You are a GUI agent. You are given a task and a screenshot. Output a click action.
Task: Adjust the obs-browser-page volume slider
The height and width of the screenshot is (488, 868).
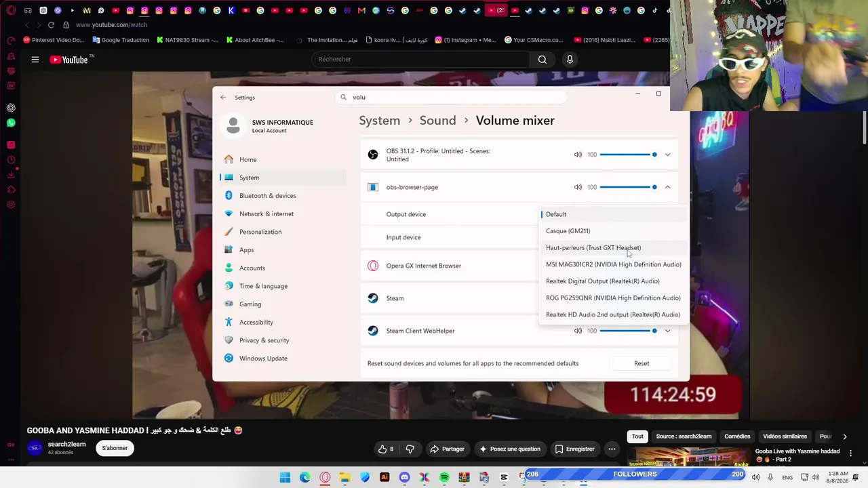coord(628,187)
